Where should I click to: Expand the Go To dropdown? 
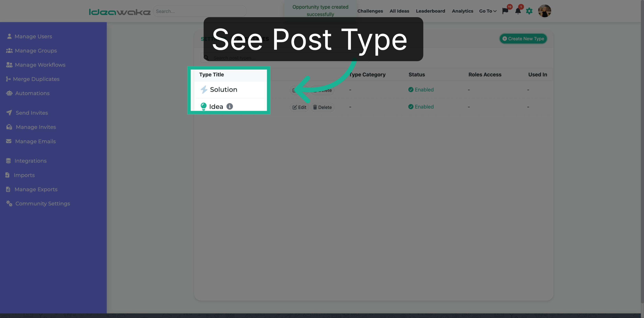tap(488, 11)
